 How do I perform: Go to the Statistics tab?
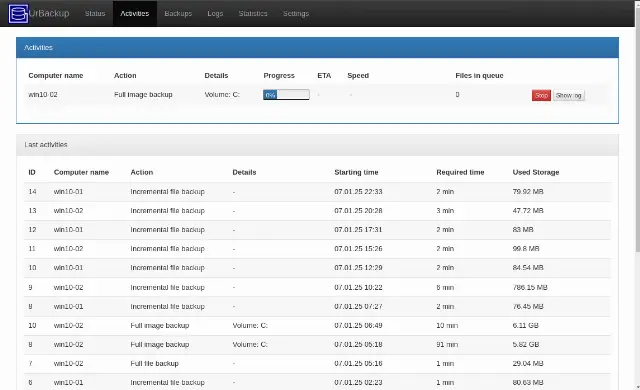pyautogui.click(x=253, y=13)
